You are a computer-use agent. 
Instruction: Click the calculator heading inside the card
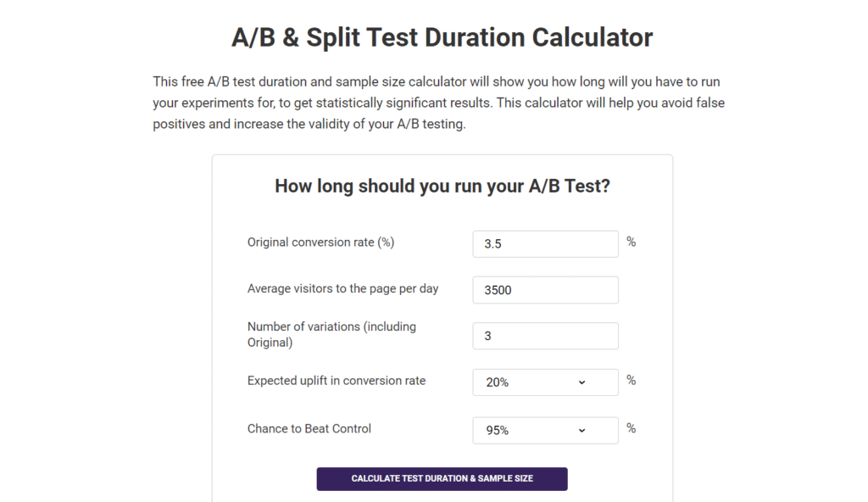(442, 186)
